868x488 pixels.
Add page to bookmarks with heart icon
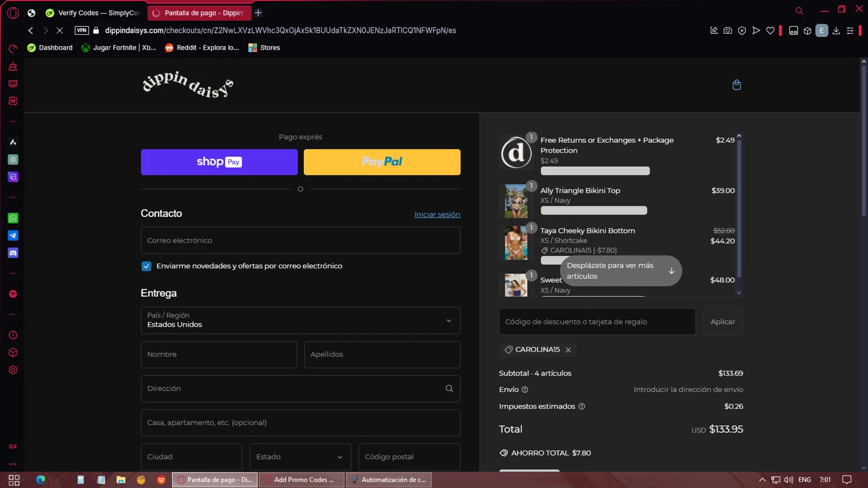[770, 31]
